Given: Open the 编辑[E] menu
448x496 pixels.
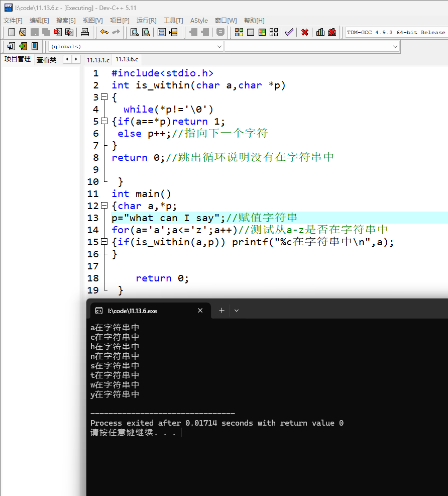Looking at the screenshot, I should (x=39, y=21).
